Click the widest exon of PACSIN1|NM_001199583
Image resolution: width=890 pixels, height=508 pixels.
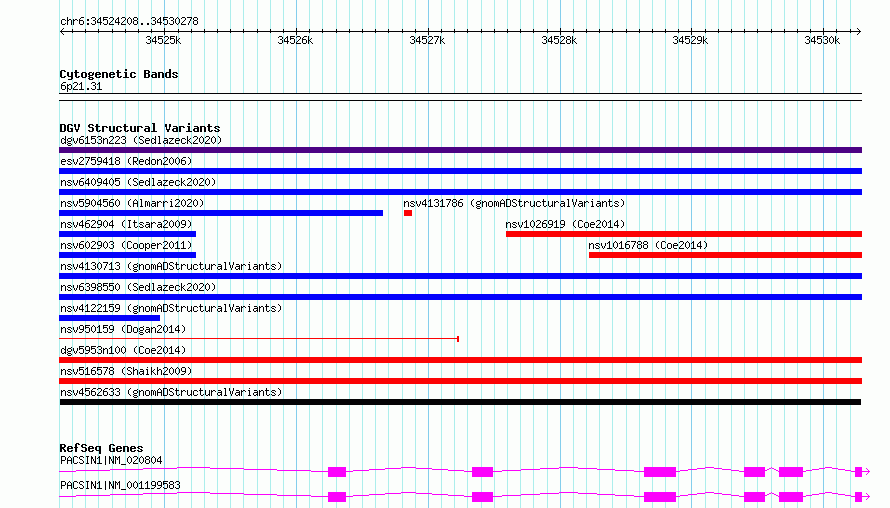click(x=660, y=497)
